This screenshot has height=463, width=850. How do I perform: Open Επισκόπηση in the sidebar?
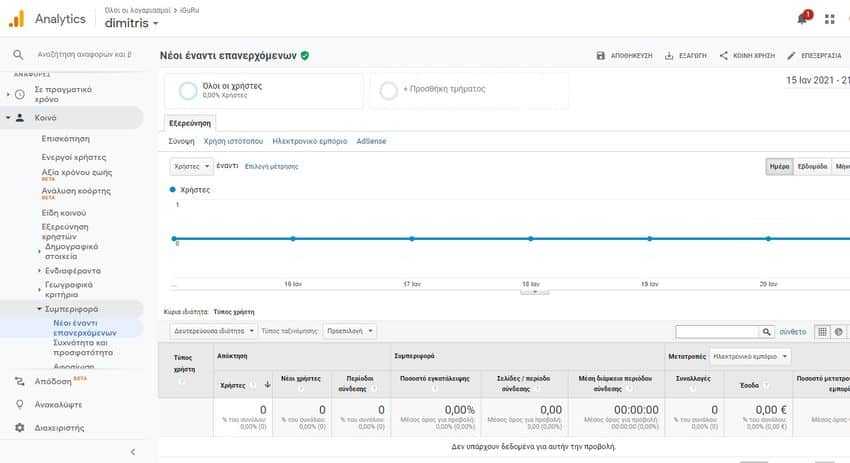point(66,139)
